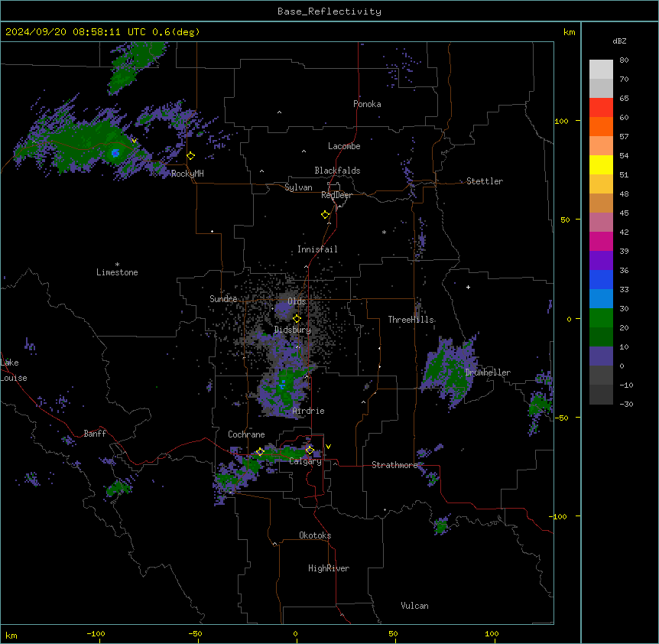Click the Stettler city label

point(485,181)
